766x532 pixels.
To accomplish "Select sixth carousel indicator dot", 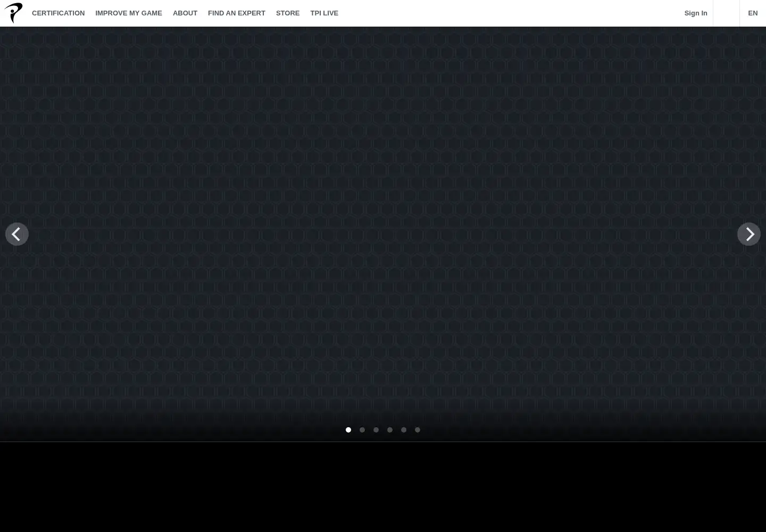I will [x=418, y=430].
